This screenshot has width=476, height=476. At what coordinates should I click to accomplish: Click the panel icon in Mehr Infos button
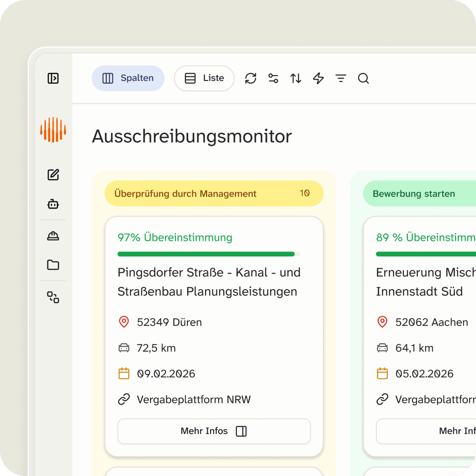(241, 431)
